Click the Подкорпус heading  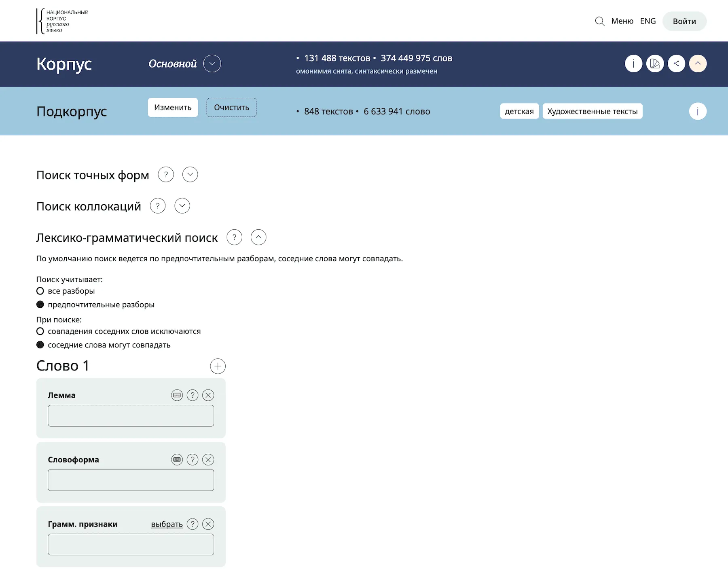[x=72, y=111]
